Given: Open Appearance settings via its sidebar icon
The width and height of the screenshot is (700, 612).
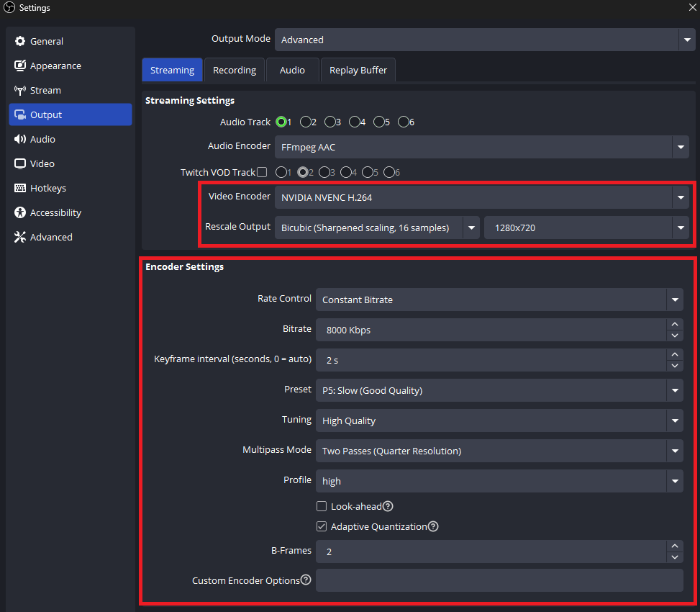Looking at the screenshot, I should tap(20, 66).
